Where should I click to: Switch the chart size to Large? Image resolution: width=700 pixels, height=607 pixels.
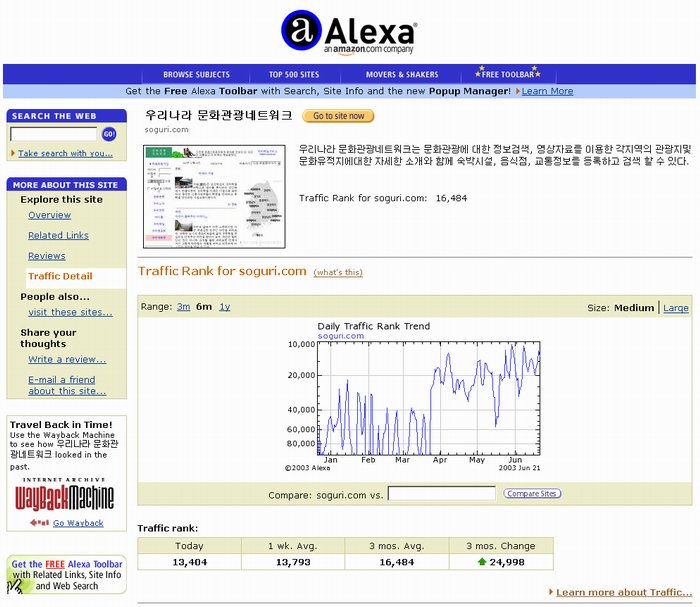coord(676,308)
